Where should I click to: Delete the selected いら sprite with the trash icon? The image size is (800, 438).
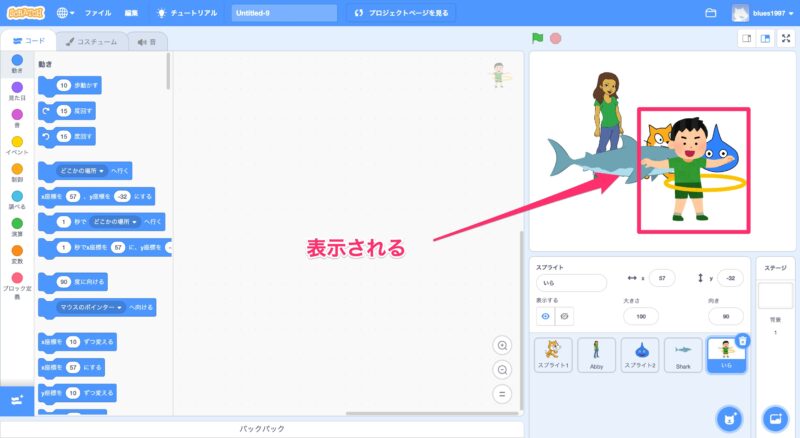742,341
